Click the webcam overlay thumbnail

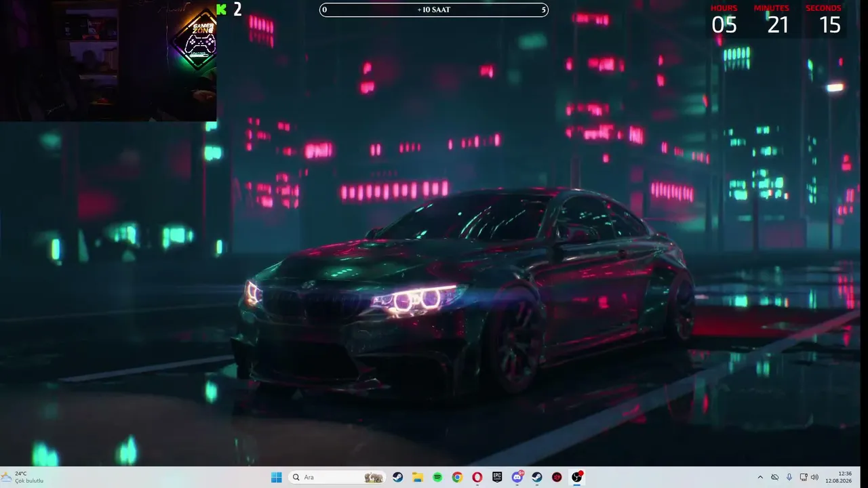(108, 61)
